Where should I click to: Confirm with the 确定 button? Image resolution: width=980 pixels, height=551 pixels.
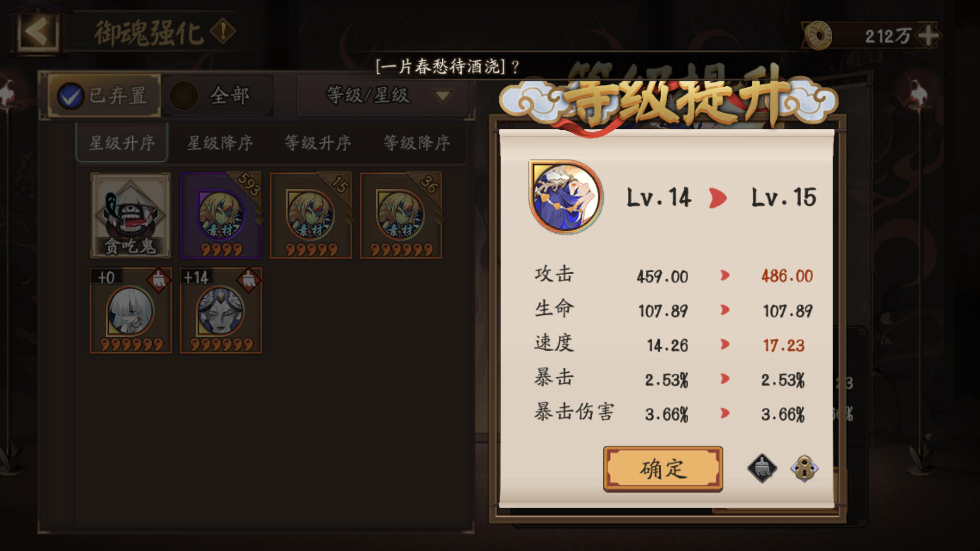click(663, 469)
